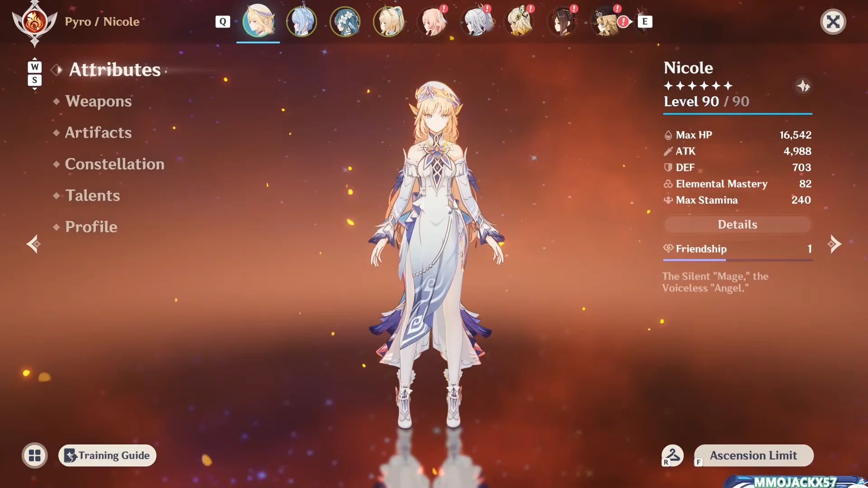Select the blonde character with green hair ornament

pyautogui.click(x=519, y=21)
